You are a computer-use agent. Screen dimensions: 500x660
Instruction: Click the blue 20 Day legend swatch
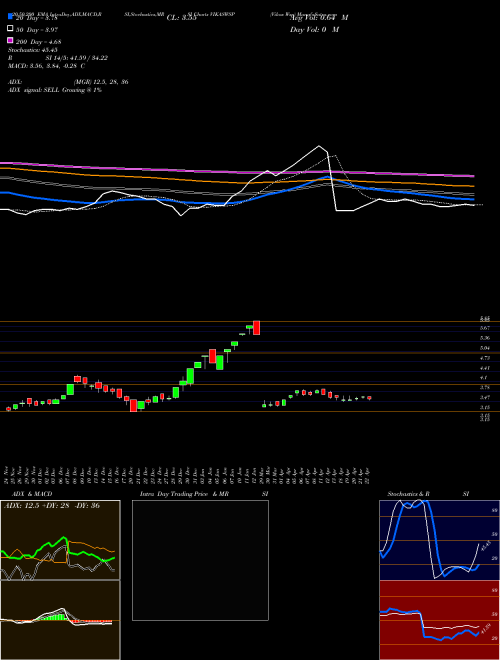pyautogui.click(x=10, y=17)
